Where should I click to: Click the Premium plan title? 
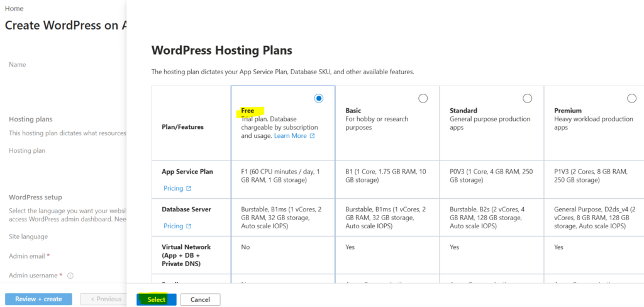pyautogui.click(x=568, y=111)
